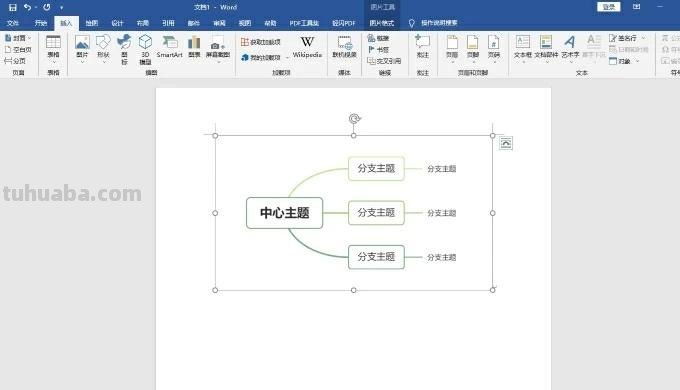Insert a SmartArt graphic
The image size is (680, 390).
[x=170, y=47]
